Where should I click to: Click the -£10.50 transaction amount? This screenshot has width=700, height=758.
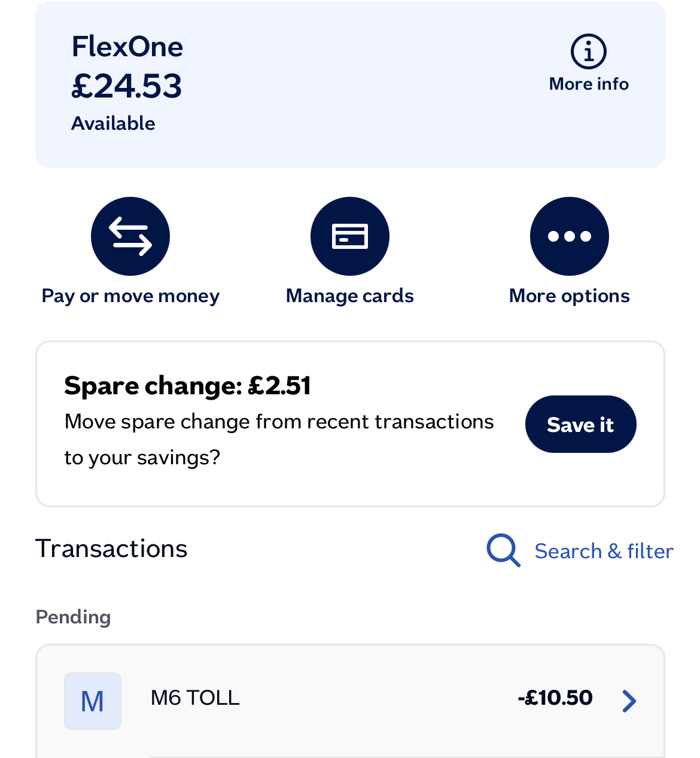pos(555,698)
